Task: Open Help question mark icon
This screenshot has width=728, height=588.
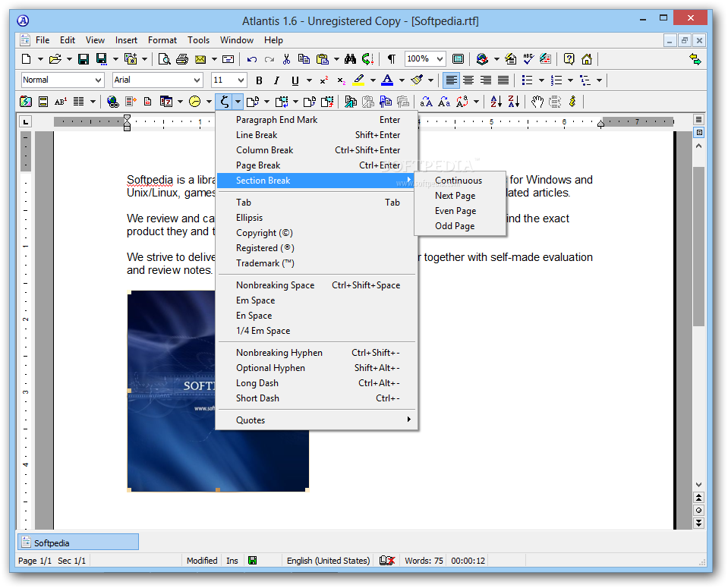Action: coord(569,59)
